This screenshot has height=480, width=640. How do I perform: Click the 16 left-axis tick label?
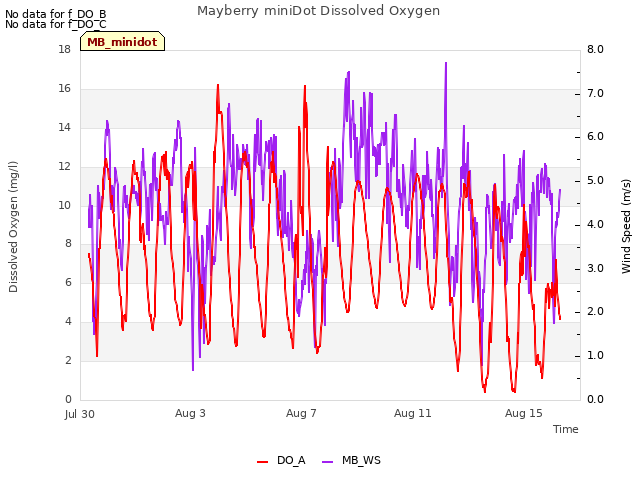pyautogui.click(x=64, y=88)
